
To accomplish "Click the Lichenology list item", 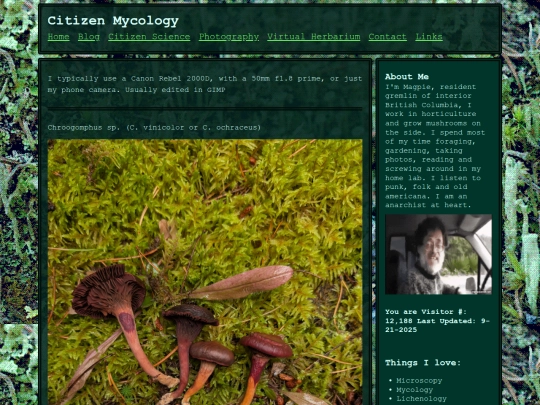I will click(x=422, y=398).
